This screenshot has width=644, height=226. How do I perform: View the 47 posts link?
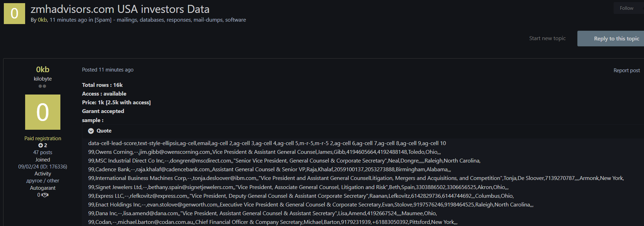pyautogui.click(x=43, y=152)
